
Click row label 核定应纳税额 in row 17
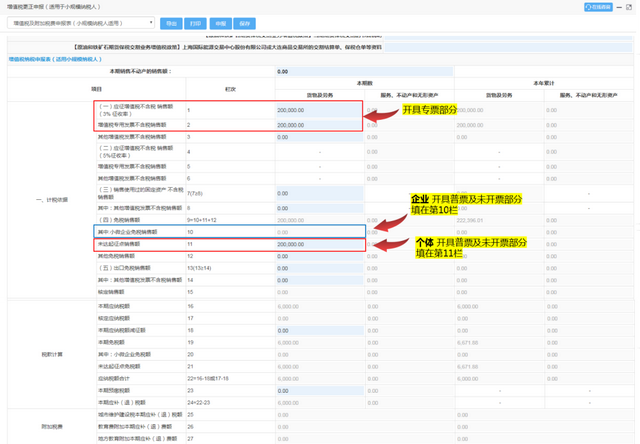[x=114, y=318]
